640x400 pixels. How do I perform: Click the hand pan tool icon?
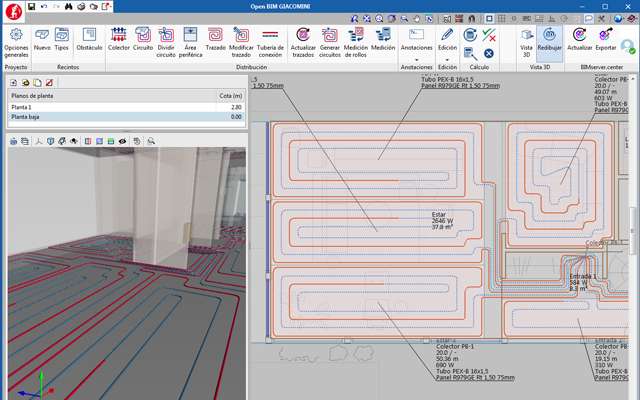[416, 19]
